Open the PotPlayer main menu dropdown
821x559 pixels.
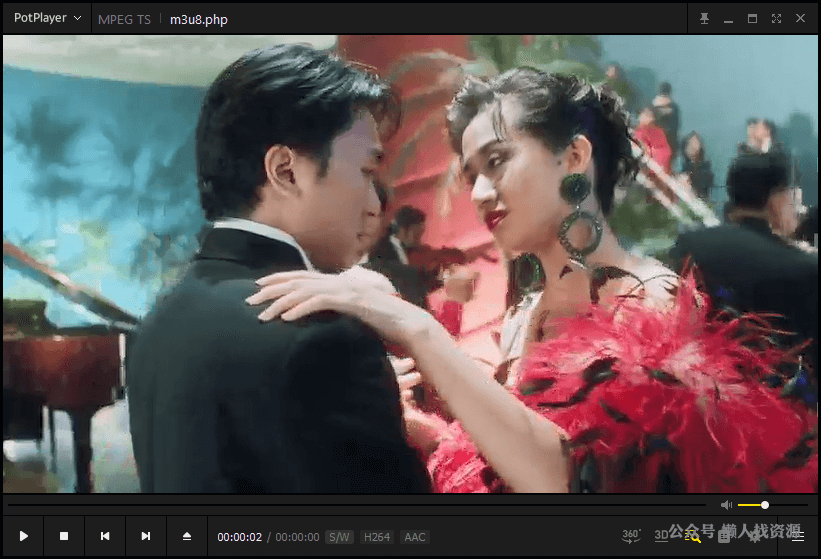pyautogui.click(x=47, y=18)
